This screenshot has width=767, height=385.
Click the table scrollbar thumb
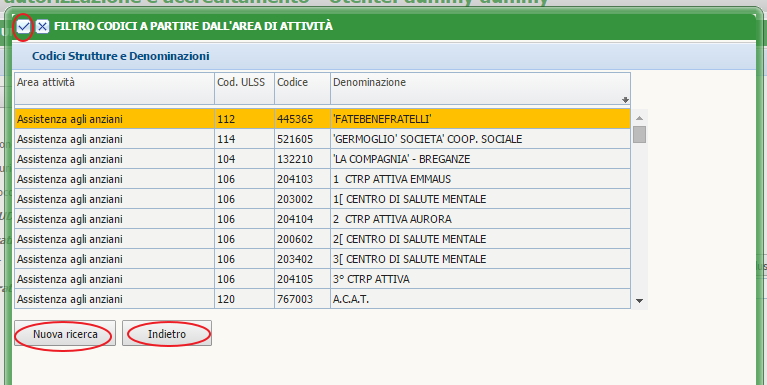pyautogui.click(x=639, y=134)
